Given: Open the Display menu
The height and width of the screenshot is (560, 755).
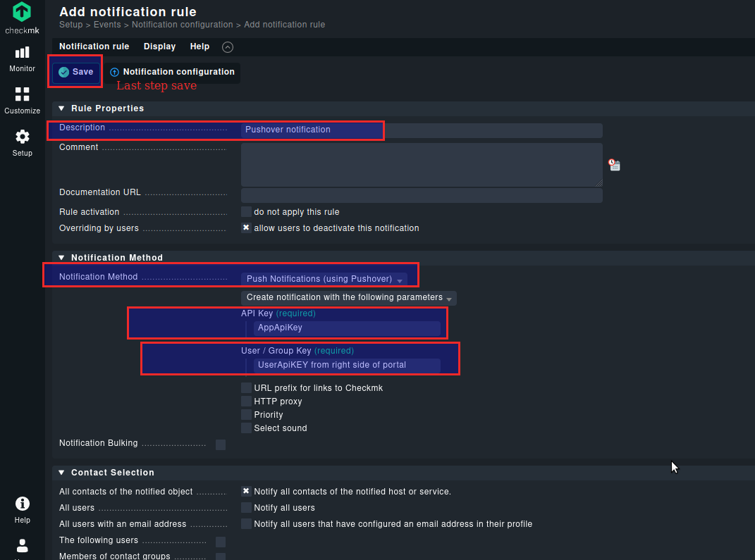Looking at the screenshot, I should click(159, 46).
